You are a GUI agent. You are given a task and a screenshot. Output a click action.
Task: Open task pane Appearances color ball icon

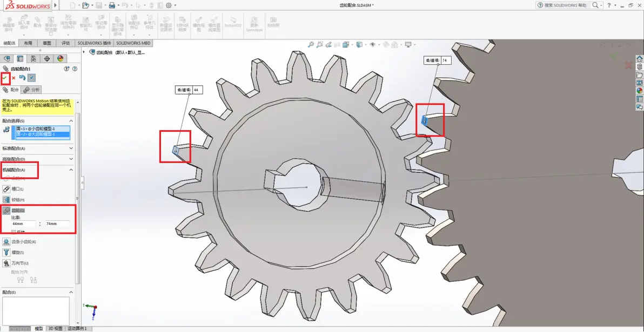coord(640,91)
